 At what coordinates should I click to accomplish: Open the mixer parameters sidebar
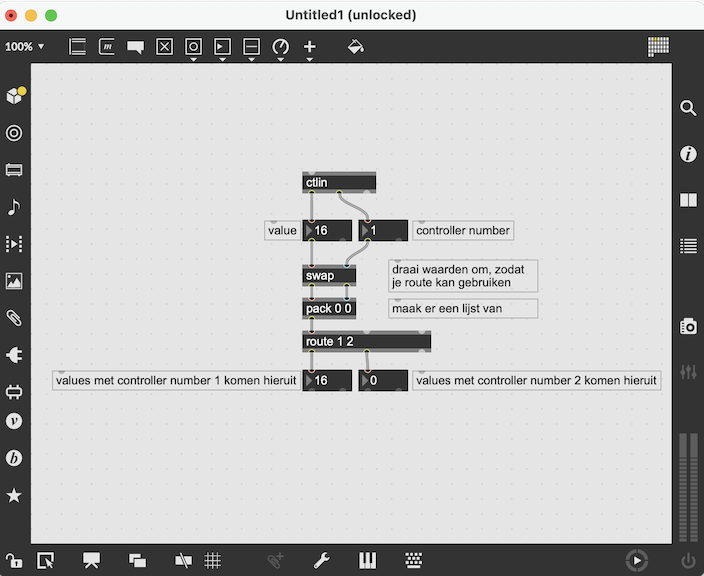[688, 372]
